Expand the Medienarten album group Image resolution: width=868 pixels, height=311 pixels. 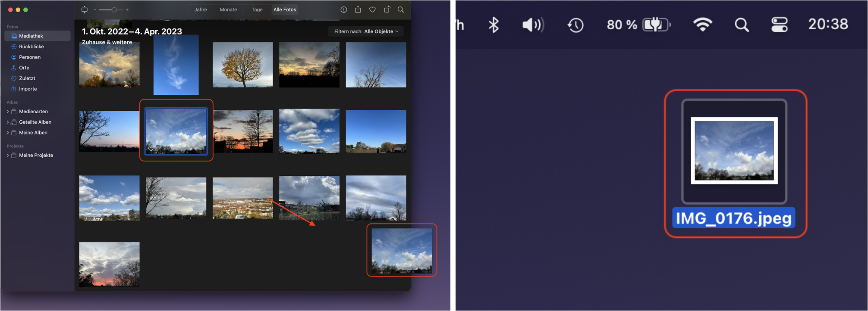point(8,112)
